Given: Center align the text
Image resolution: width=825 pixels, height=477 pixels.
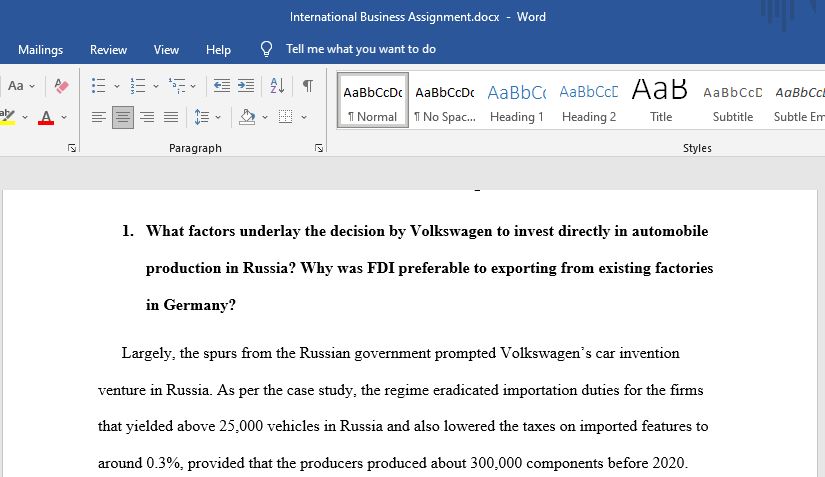Looking at the screenshot, I should point(123,117).
